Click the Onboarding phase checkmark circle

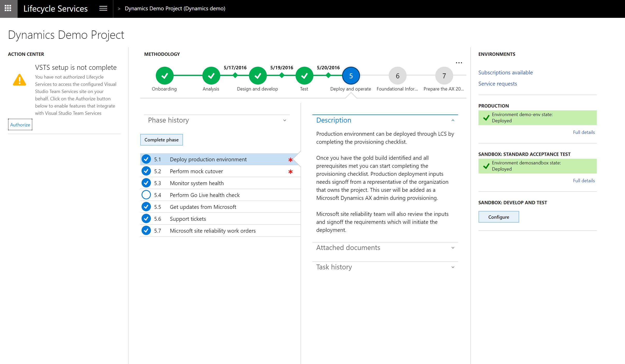[x=165, y=76]
